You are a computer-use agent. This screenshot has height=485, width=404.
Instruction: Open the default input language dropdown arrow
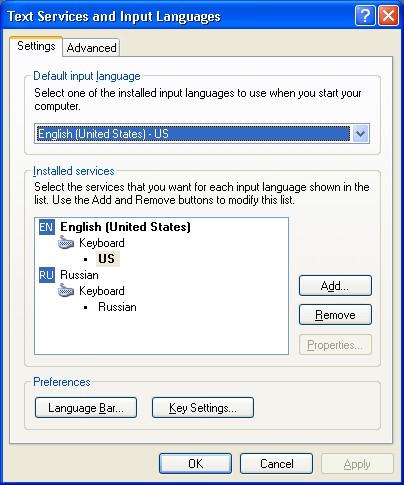[360, 134]
